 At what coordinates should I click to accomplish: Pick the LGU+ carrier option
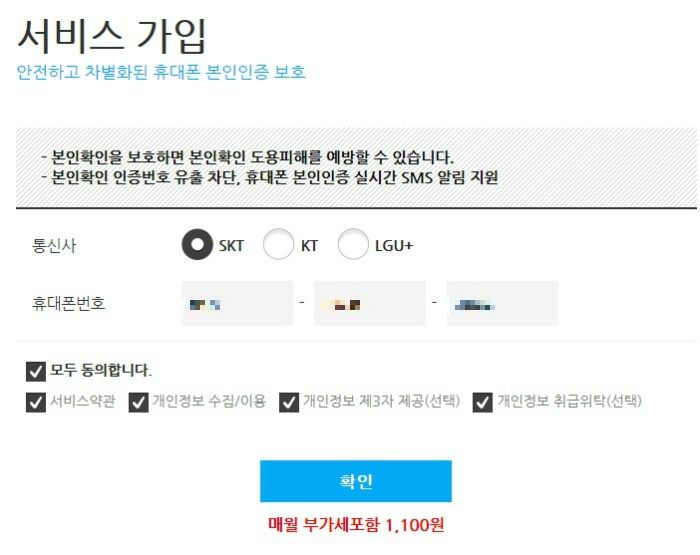click(x=353, y=244)
